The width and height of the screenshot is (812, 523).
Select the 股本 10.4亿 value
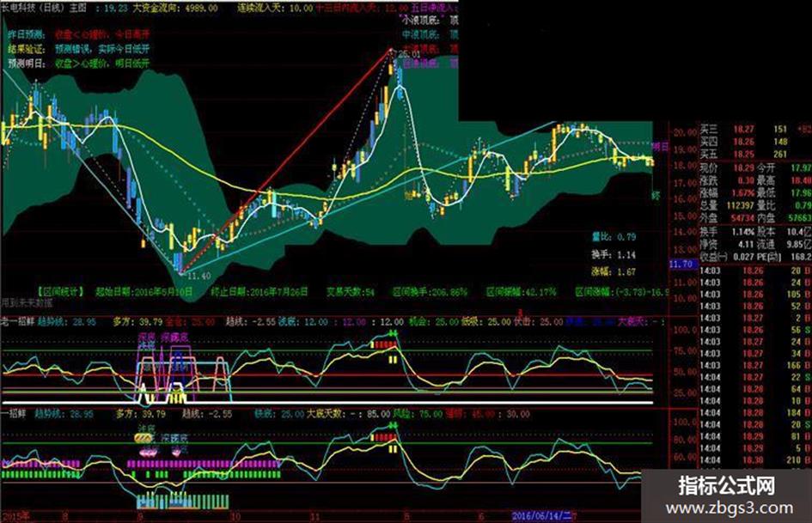pyautogui.click(x=784, y=232)
